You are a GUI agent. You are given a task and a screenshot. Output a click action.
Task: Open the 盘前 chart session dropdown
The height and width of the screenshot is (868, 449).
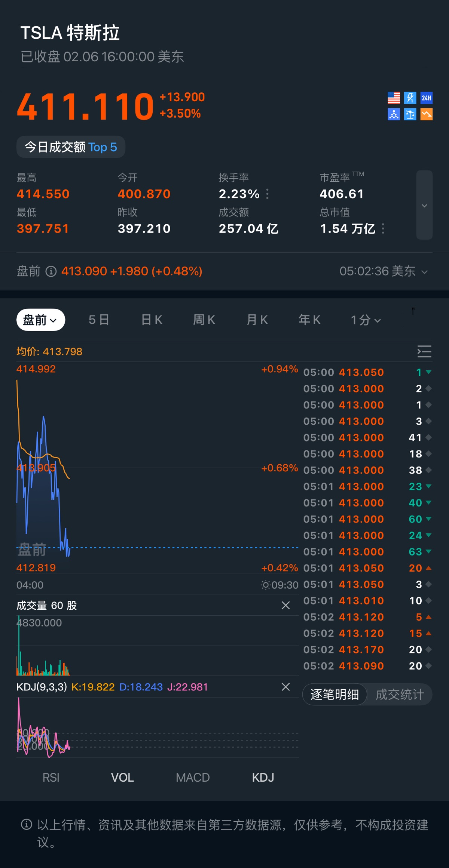pyautogui.click(x=40, y=320)
